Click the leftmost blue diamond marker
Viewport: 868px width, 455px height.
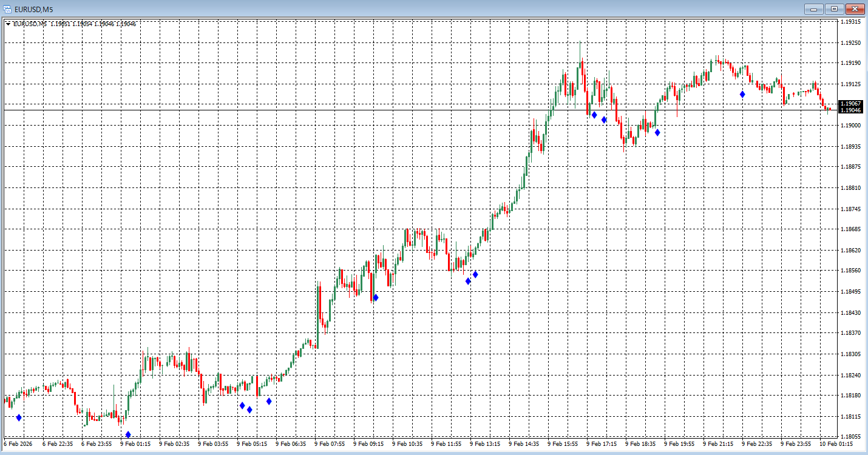tap(19, 417)
